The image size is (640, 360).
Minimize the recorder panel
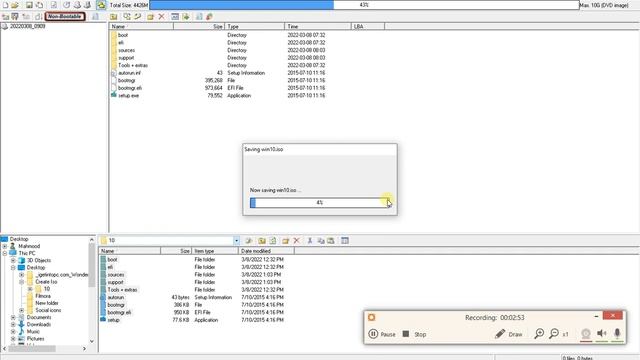point(596,316)
